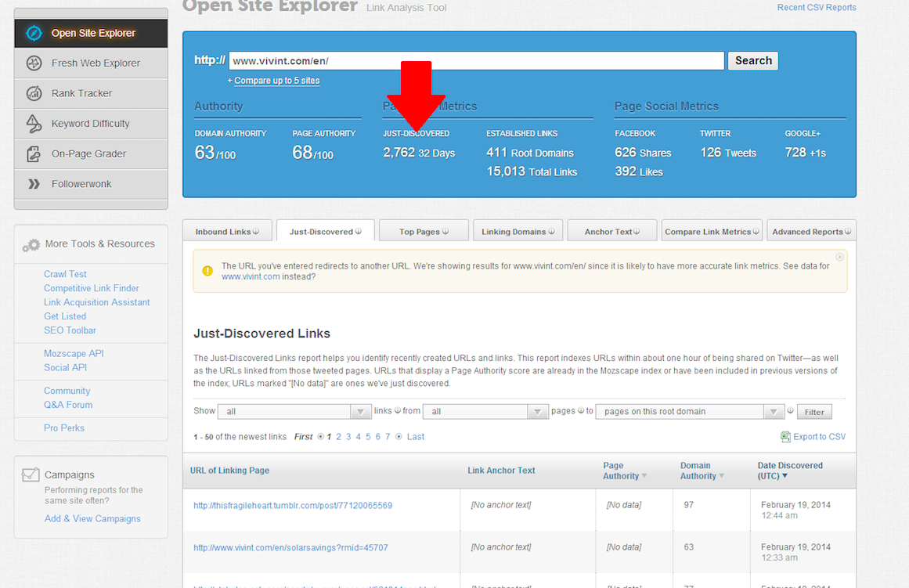Click the Rank Tracker icon
909x588 pixels.
coord(34,93)
